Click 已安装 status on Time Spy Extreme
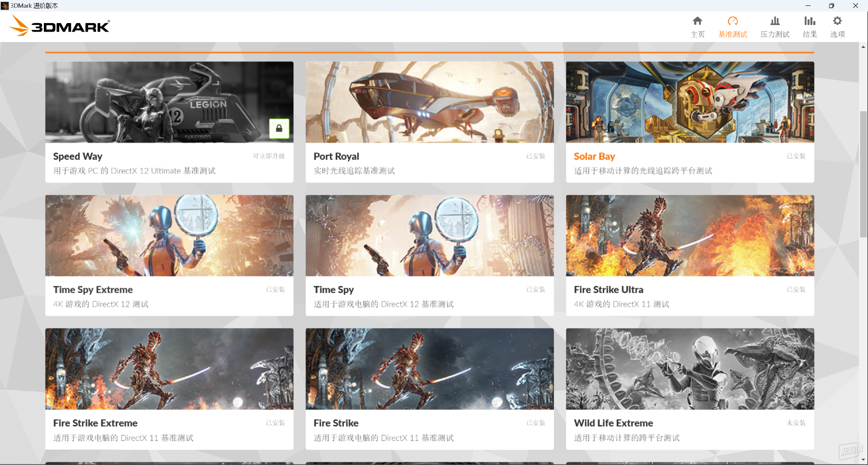This screenshot has width=868, height=465. coord(275,289)
